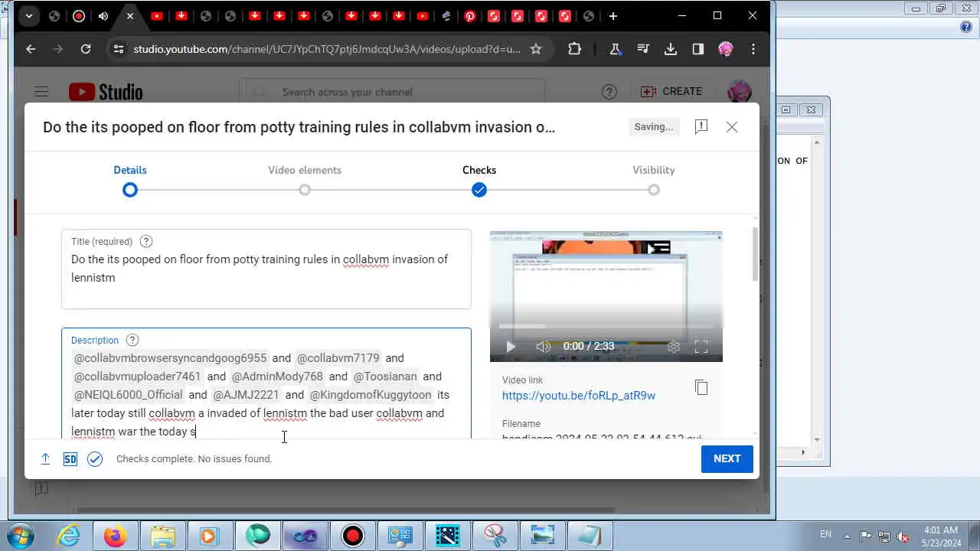Screen dimensions: 980x551
Task: Click the @AdminMody768 mention in description
Action: pyautogui.click(x=277, y=377)
